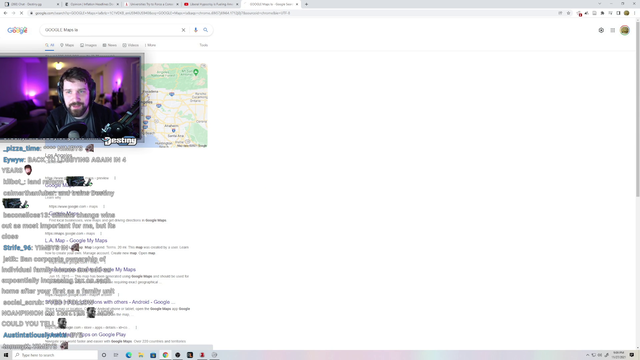Open Cortana circle on taskbar

104,355
